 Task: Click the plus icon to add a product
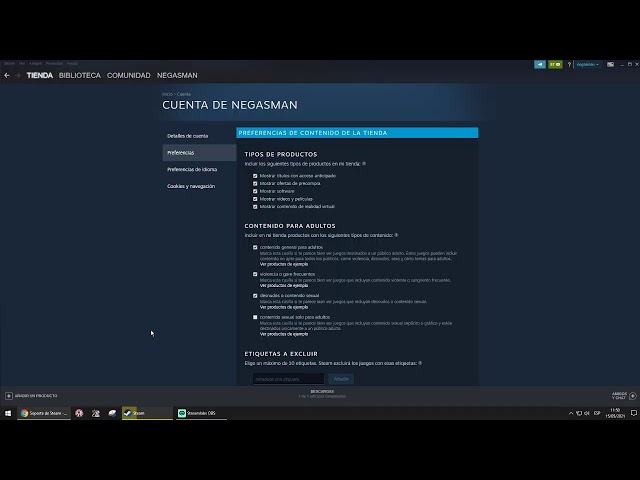click(9, 396)
